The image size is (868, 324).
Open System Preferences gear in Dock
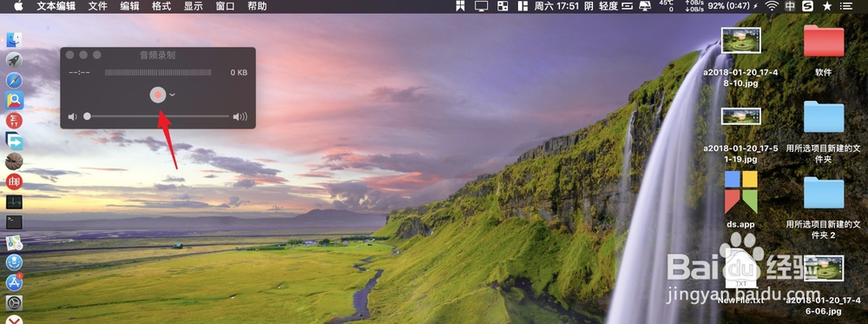14,302
